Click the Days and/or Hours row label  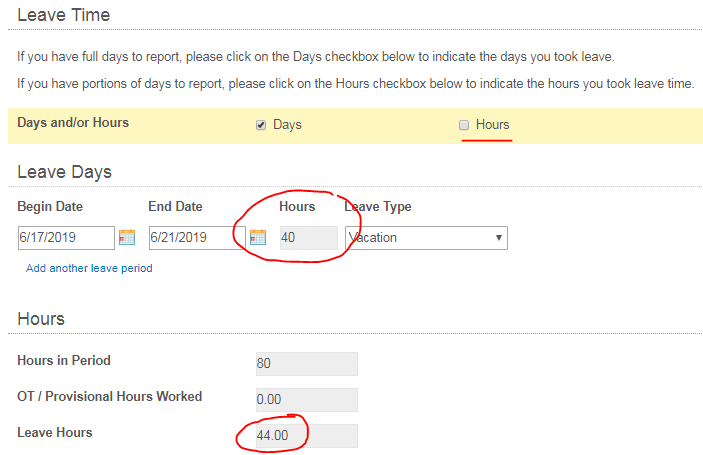(x=73, y=123)
